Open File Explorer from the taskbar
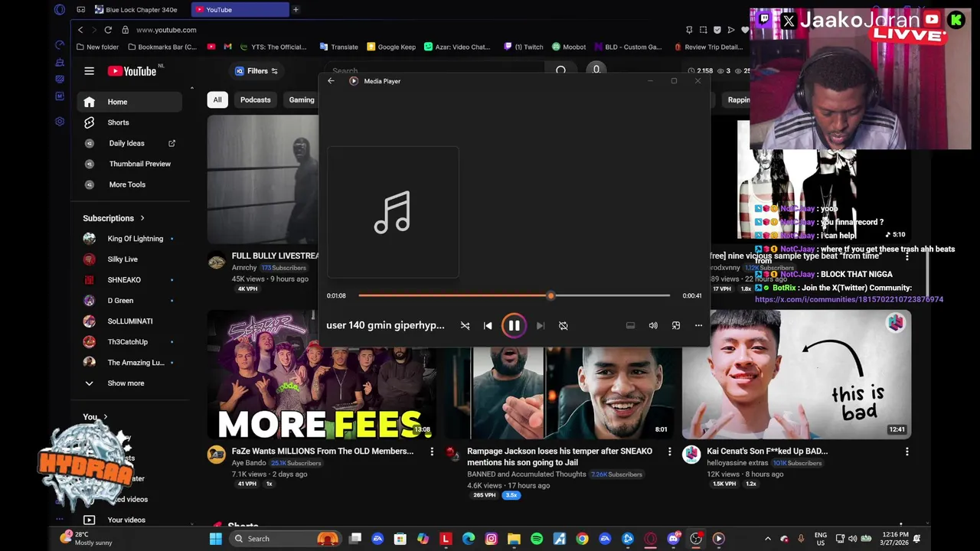 [514, 539]
